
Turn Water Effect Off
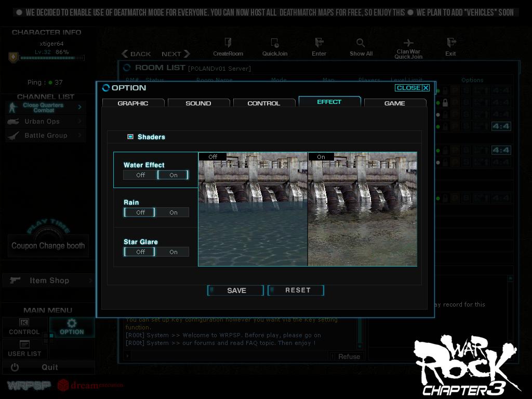click(x=140, y=175)
